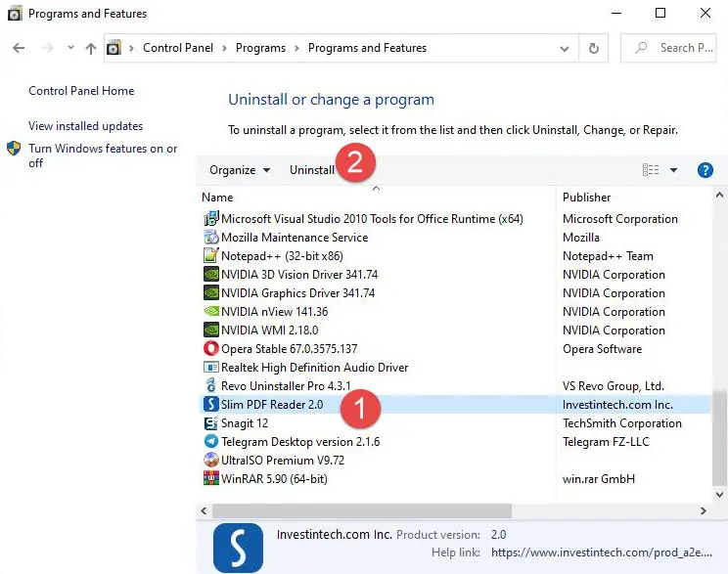Select WinRAR 5.90 (64-bit) entry
This screenshot has height=574, width=728.
point(274,478)
